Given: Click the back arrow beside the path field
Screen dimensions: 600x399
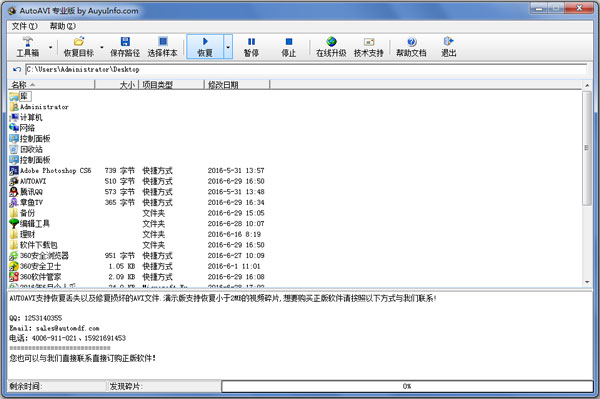Looking at the screenshot, I should 16,70.
